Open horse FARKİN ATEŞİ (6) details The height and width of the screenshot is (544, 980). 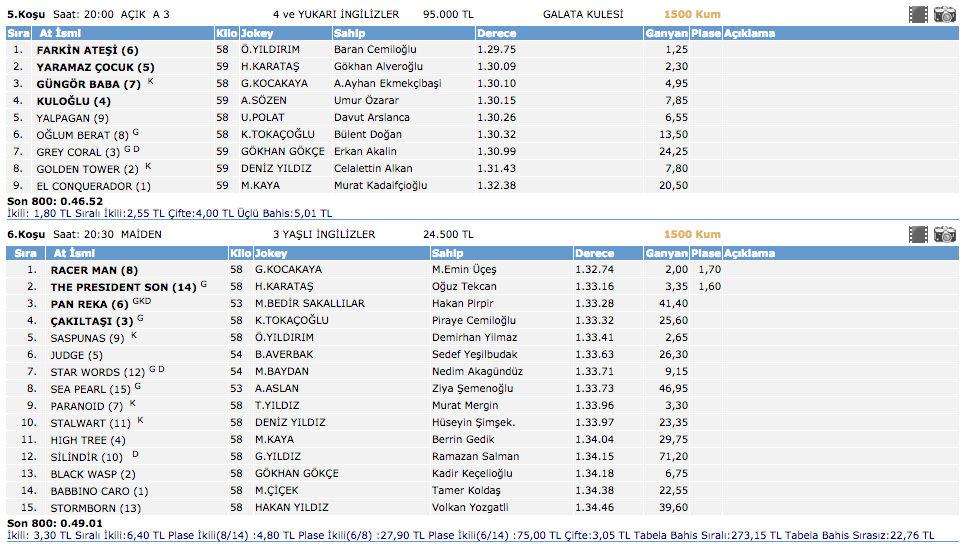point(88,50)
